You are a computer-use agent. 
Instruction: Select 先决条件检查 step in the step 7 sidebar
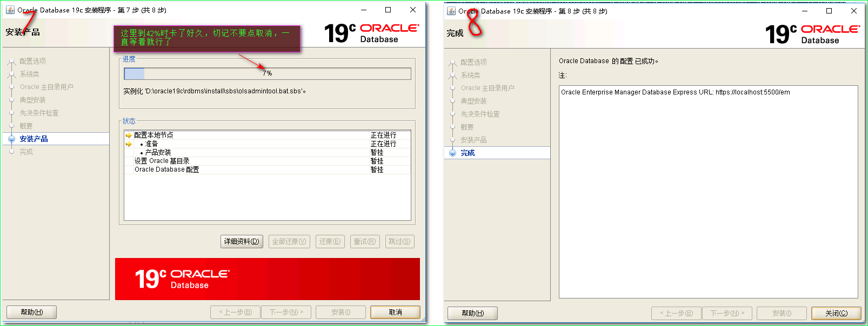point(39,113)
